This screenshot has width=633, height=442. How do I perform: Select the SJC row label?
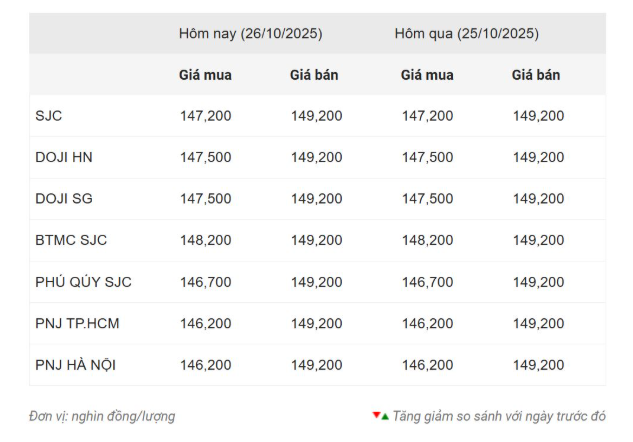point(48,116)
